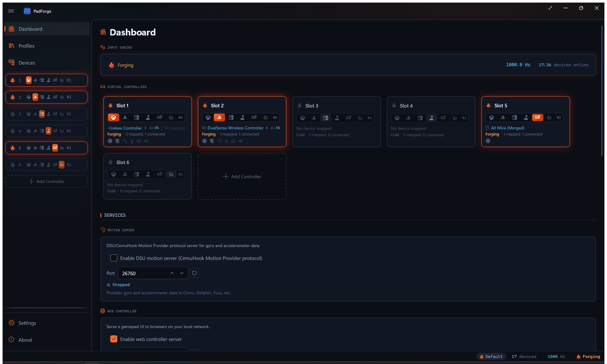The height and width of the screenshot is (364, 607).
Task: Open Settings in the sidebar
Action: pyautogui.click(x=47, y=323)
